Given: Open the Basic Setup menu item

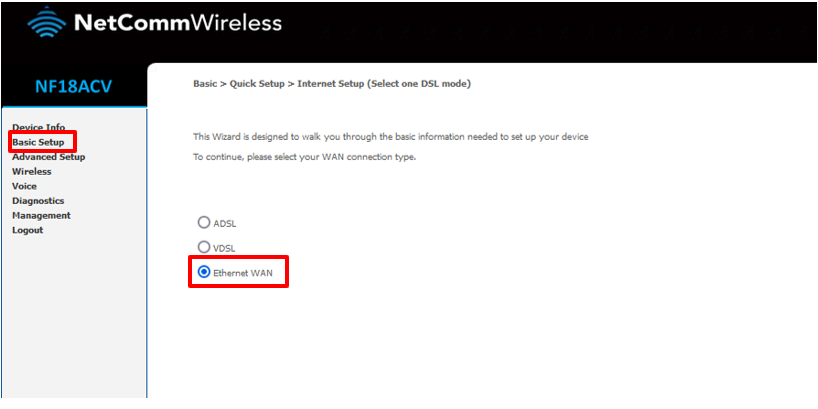Looking at the screenshot, I should [38, 142].
